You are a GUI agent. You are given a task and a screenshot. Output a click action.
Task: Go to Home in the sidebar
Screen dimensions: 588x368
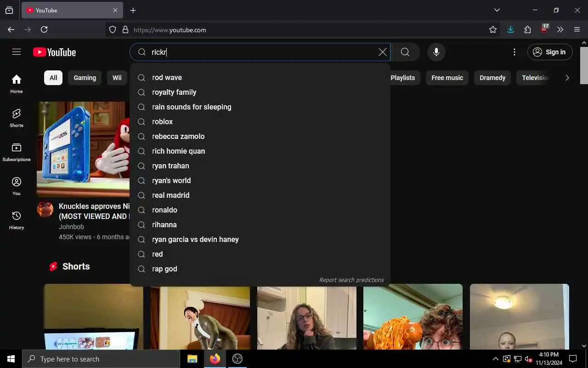(17, 84)
